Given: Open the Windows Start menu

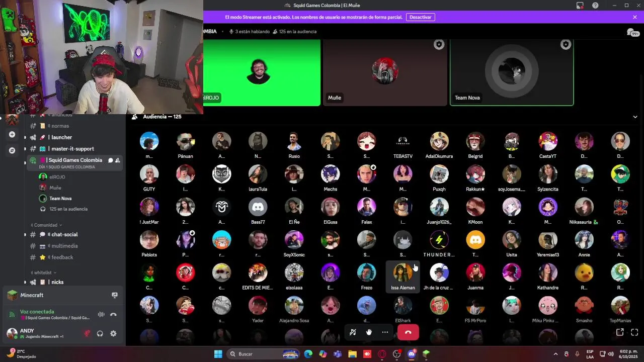Looking at the screenshot, I should click(218, 354).
